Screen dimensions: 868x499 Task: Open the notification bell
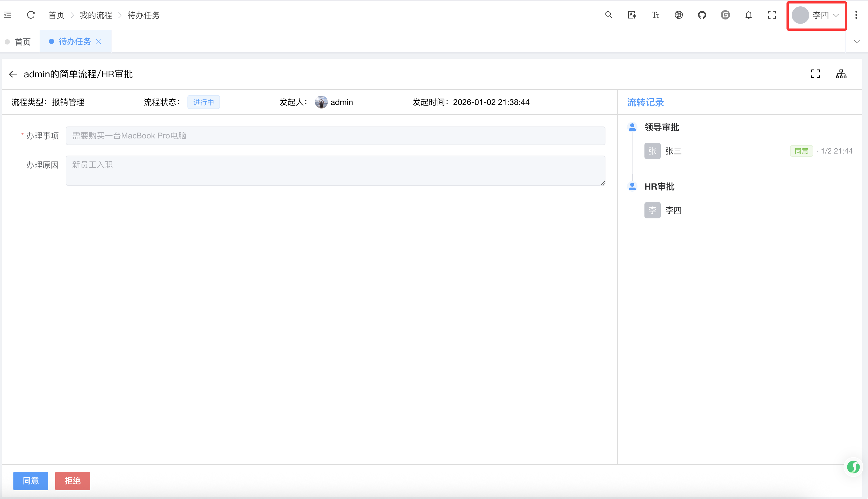tap(749, 15)
